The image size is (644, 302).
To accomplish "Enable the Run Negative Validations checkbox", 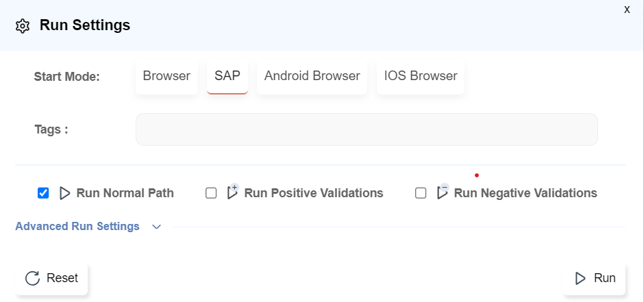I will 421,193.
